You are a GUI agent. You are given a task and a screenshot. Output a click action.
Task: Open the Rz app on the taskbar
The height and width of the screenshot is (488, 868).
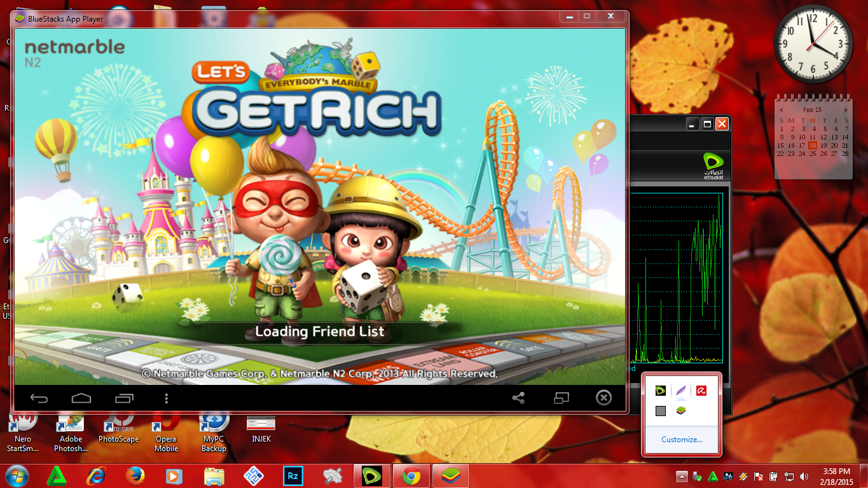point(293,475)
